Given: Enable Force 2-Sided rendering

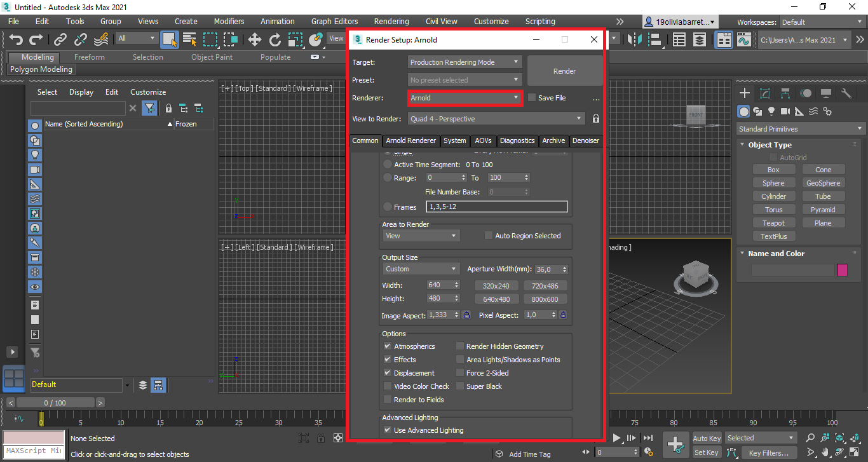Looking at the screenshot, I should click(460, 373).
